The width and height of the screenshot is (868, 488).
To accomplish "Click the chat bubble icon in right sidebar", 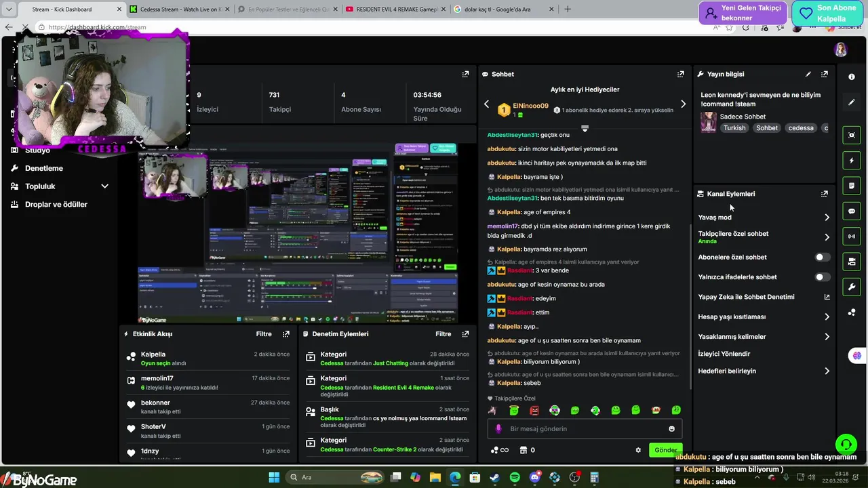I will coord(852,211).
